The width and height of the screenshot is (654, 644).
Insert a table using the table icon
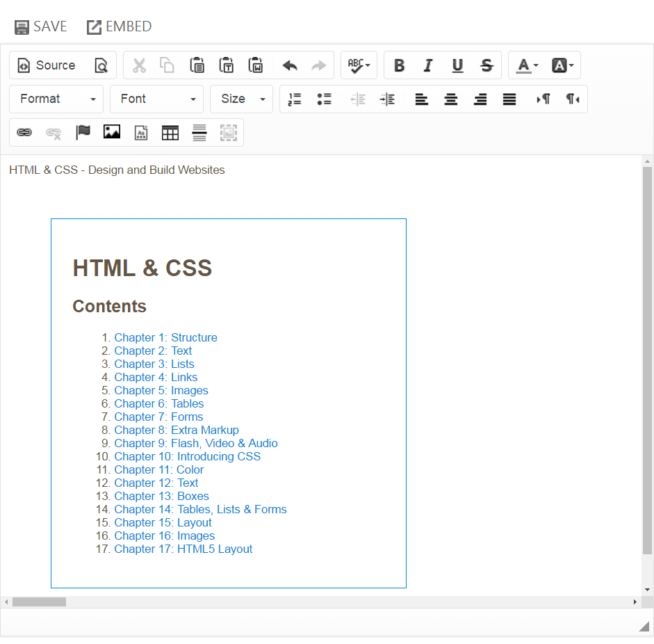point(170,133)
